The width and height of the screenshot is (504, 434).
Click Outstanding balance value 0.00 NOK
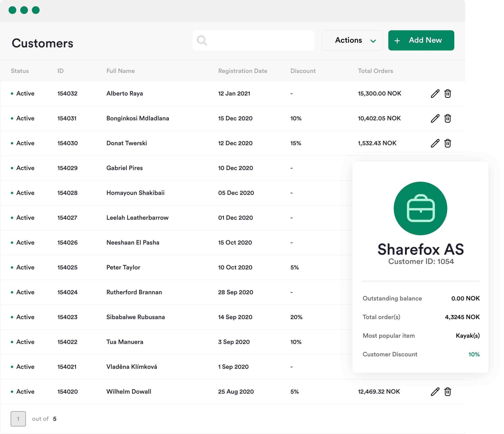click(465, 298)
